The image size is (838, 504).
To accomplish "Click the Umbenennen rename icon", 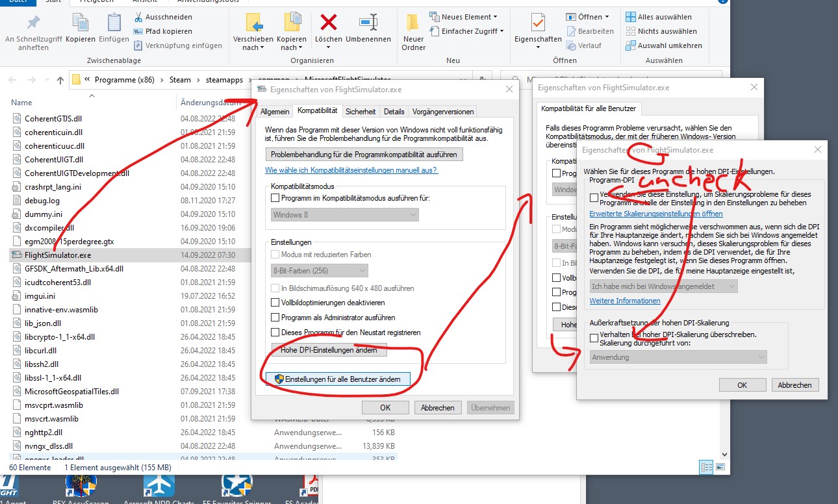I will coord(368,23).
